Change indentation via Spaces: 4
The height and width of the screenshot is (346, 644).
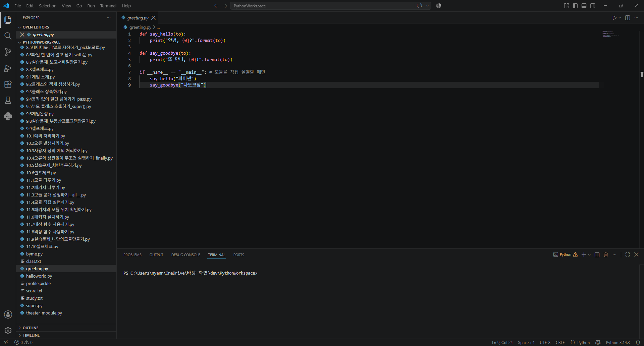(526, 342)
